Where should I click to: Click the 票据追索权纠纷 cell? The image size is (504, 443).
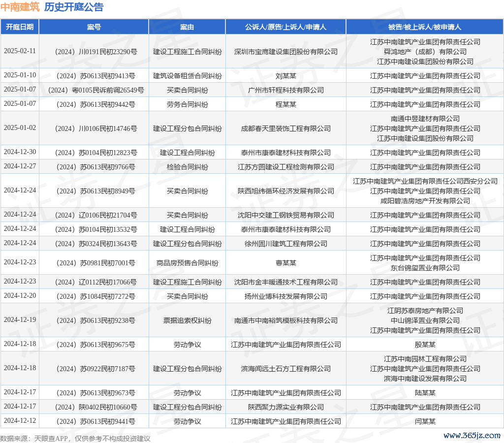187,320
